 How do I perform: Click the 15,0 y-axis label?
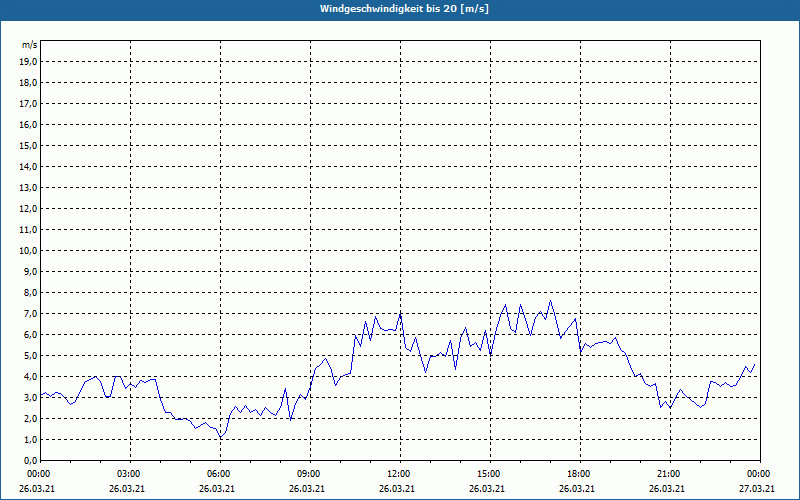coord(29,145)
